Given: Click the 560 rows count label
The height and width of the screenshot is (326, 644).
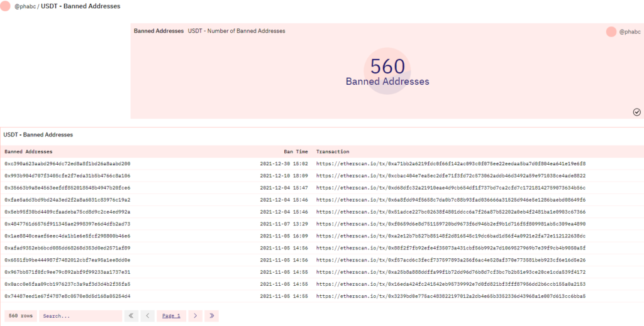Looking at the screenshot, I should [x=20, y=316].
